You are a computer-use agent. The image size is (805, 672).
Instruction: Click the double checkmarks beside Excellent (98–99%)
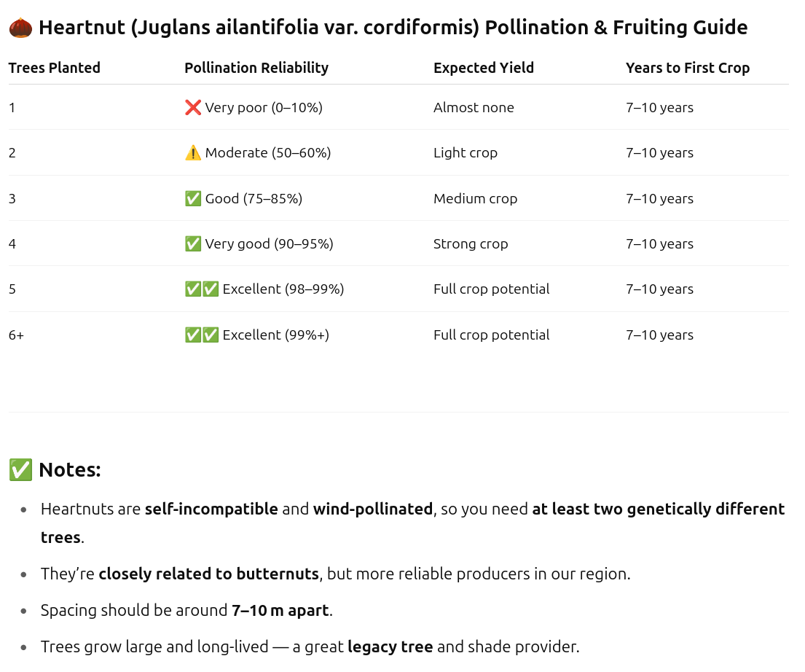click(x=202, y=289)
